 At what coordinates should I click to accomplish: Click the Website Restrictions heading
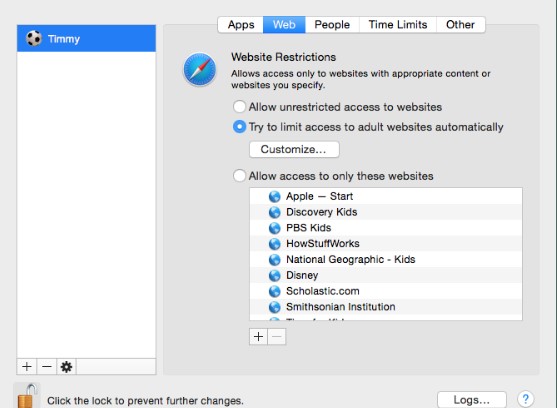pyautogui.click(x=283, y=57)
